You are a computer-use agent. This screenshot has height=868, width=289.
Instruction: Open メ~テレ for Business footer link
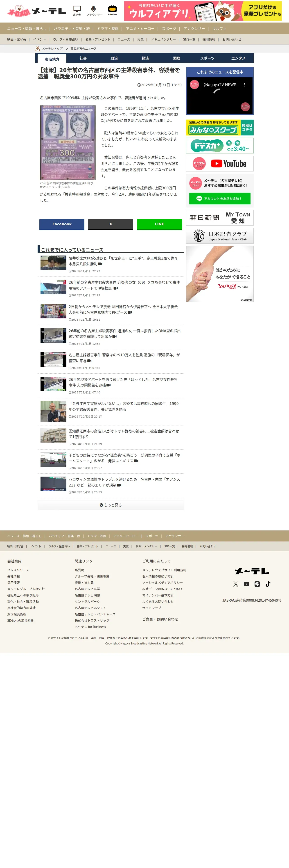[90, 627]
